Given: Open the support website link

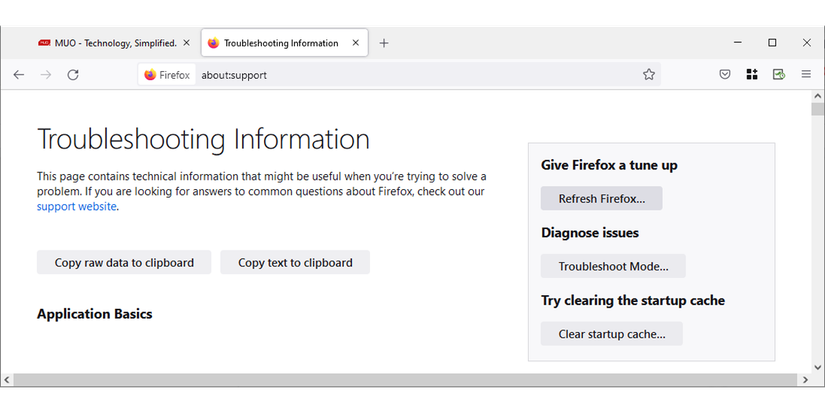Looking at the screenshot, I should tap(77, 207).
